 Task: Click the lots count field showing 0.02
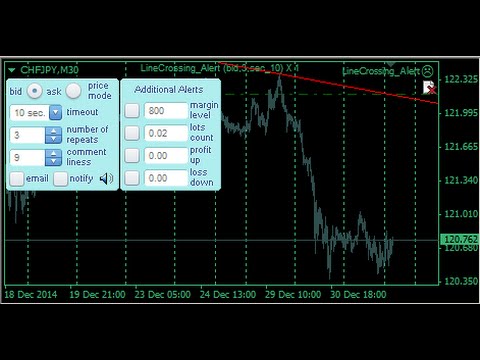[x=166, y=133]
